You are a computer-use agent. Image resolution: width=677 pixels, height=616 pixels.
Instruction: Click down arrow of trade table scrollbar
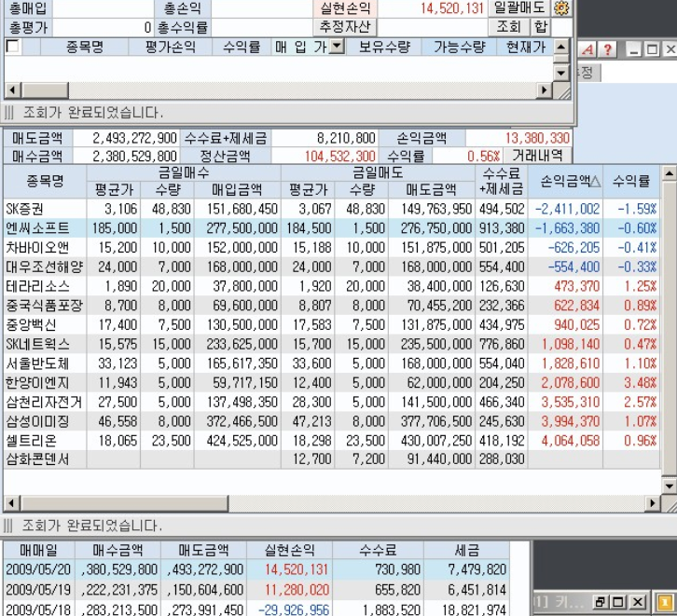(669, 486)
